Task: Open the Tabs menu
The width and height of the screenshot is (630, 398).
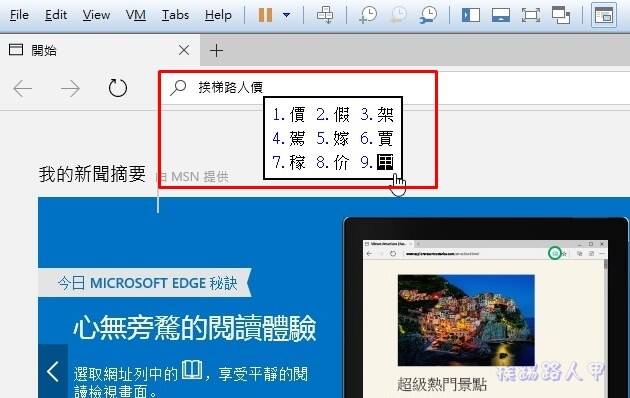Action: [x=175, y=15]
